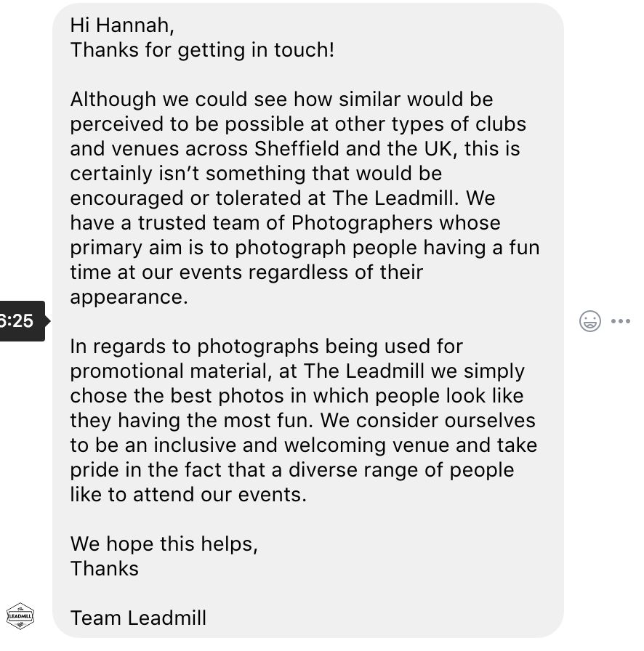Click the word 'appearance.' ending first paragraph
The height and width of the screenshot is (651, 644).
click(129, 298)
